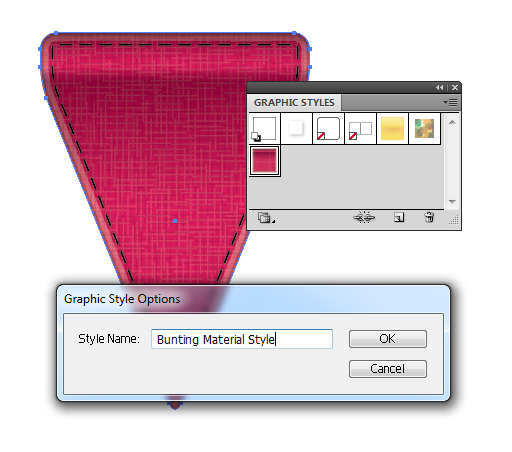Viewport: 512px width, 452px height.
Task: Select the Default Graphic Style swatch
Action: pos(264,129)
